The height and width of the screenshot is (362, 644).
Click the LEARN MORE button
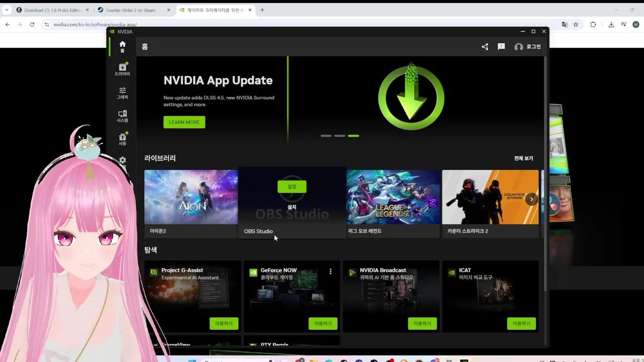(184, 122)
